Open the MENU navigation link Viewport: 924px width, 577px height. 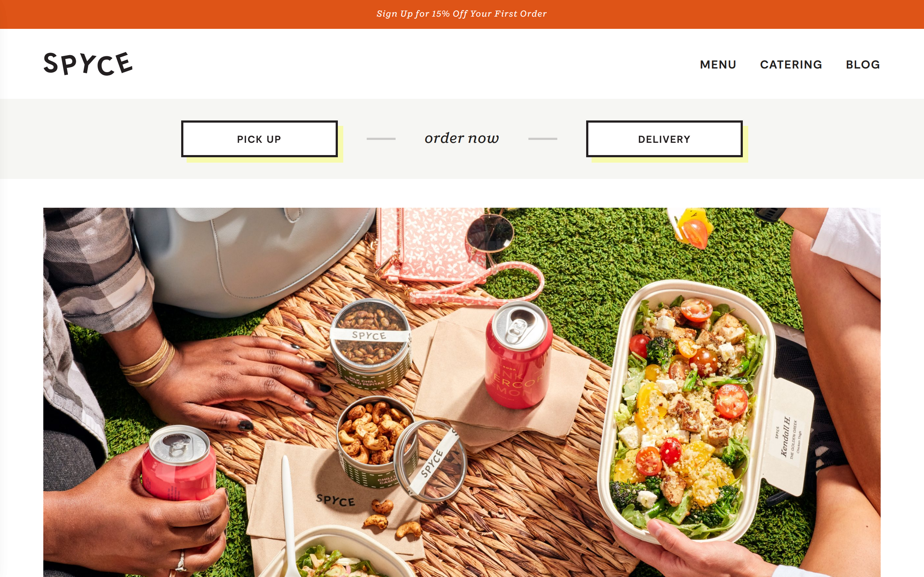pyautogui.click(x=718, y=65)
